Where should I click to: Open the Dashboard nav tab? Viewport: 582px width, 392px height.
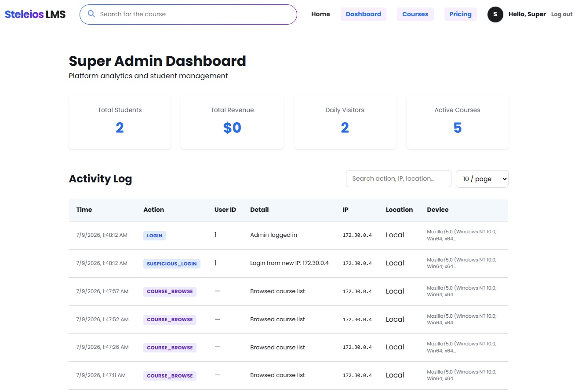coord(364,14)
